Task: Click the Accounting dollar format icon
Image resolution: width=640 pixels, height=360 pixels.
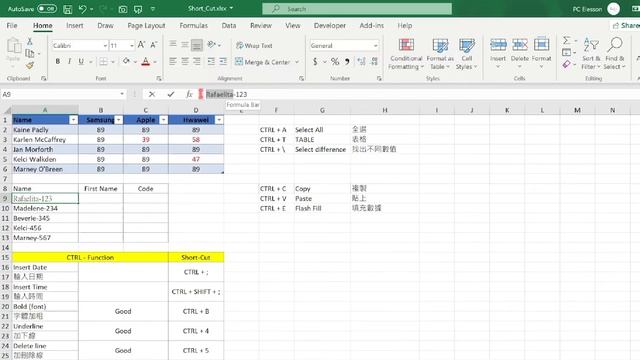Action: click(x=315, y=62)
